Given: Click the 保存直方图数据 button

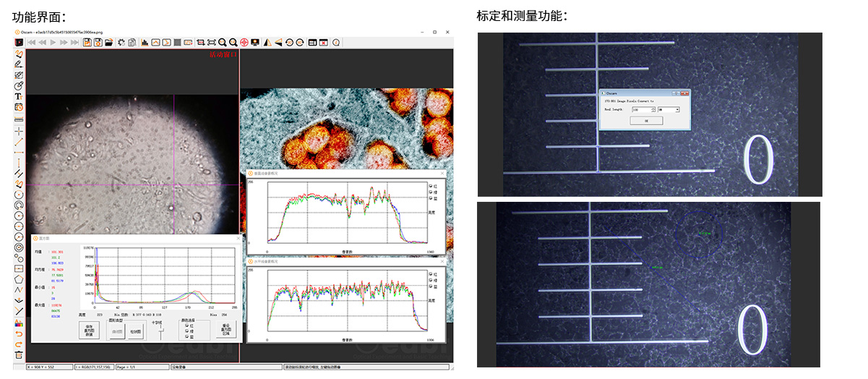Looking at the screenshot, I should click(x=89, y=331).
